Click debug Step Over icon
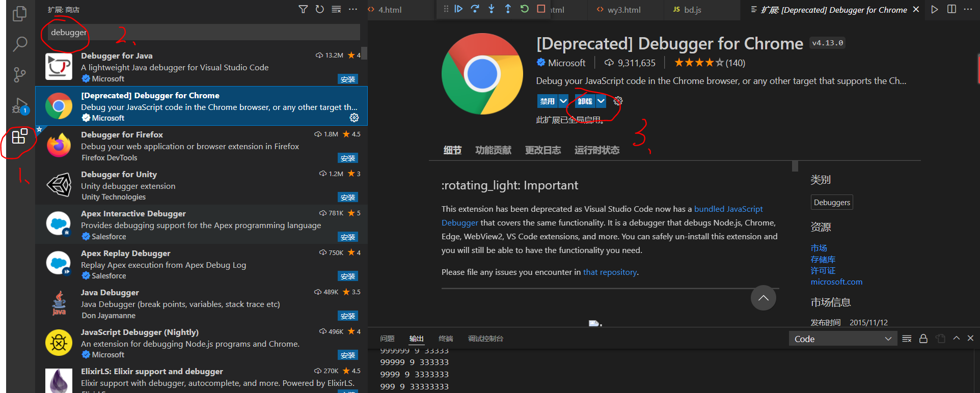The height and width of the screenshot is (393, 980). tap(475, 9)
